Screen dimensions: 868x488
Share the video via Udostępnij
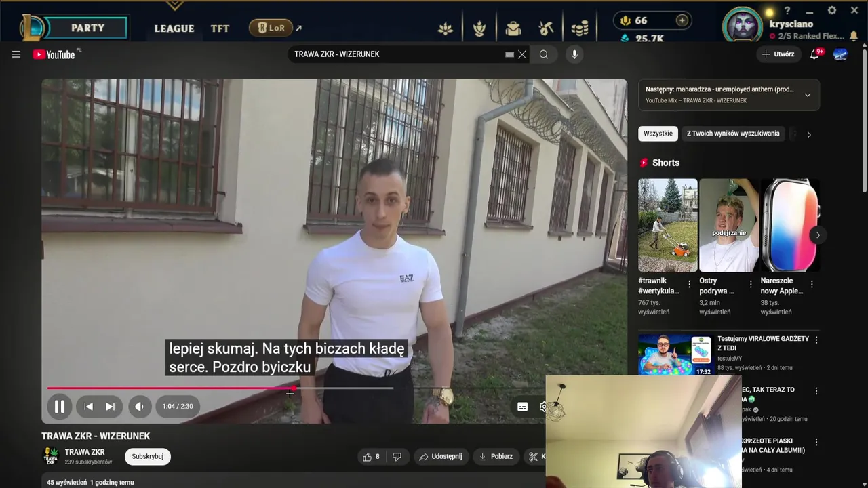pos(441,457)
